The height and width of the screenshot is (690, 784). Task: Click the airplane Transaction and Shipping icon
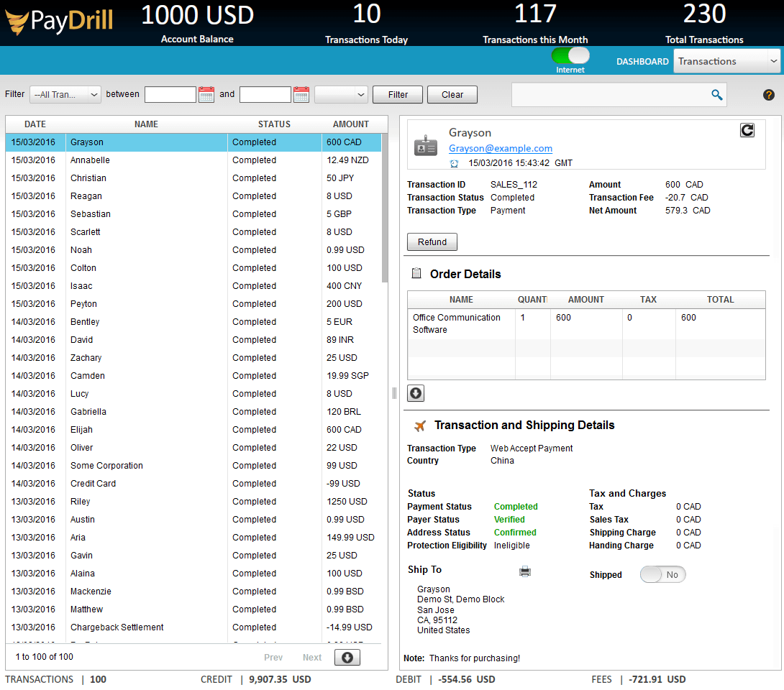pyautogui.click(x=419, y=424)
